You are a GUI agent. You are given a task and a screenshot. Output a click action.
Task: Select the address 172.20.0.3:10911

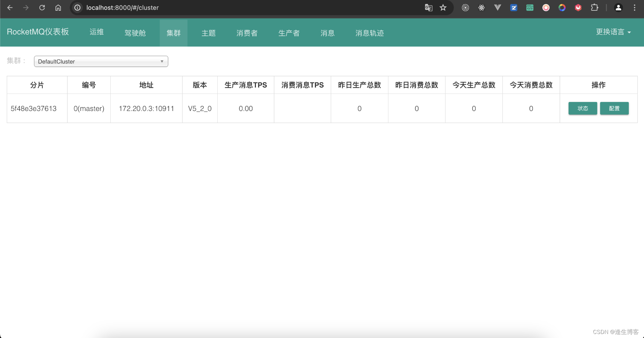(146, 109)
